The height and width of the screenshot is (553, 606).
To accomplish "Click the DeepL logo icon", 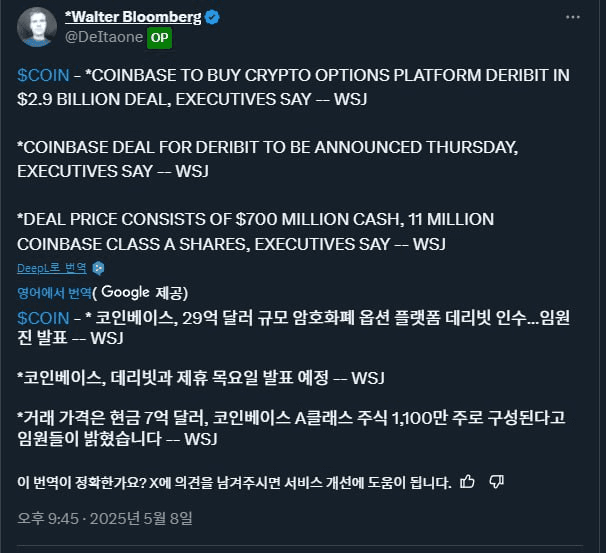I will [x=98, y=268].
